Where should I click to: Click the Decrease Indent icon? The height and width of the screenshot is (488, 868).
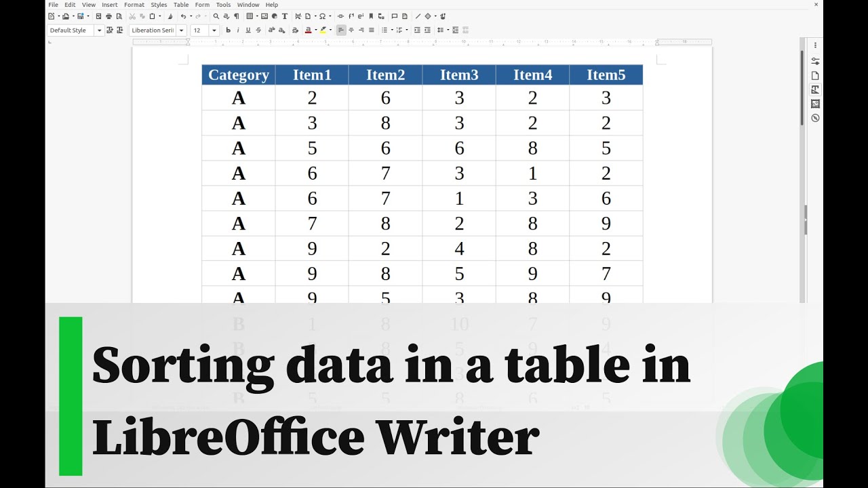click(x=427, y=30)
